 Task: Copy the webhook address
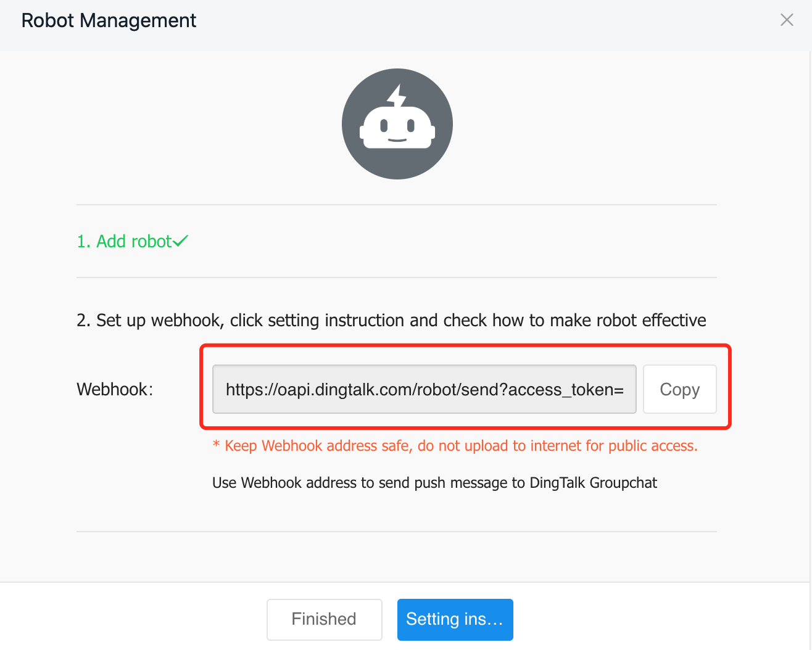click(680, 389)
